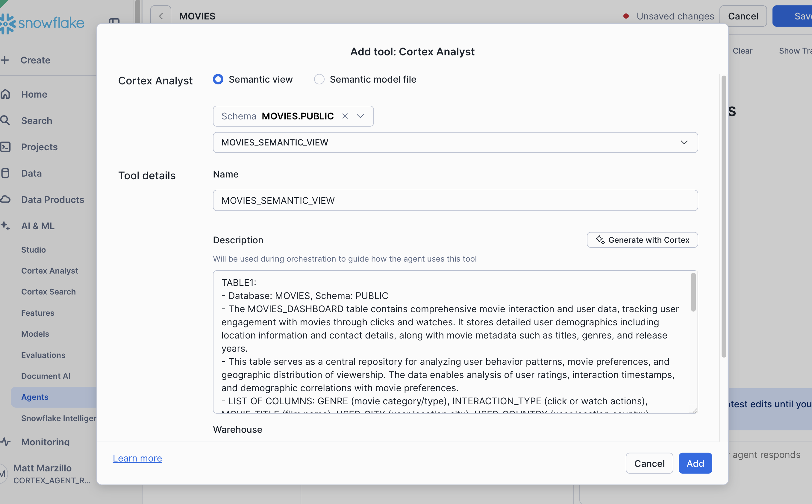Click the Data cylinder icon
Image resolution: width=812 pixels, height=504 pixels.
(x=5, y=173)
